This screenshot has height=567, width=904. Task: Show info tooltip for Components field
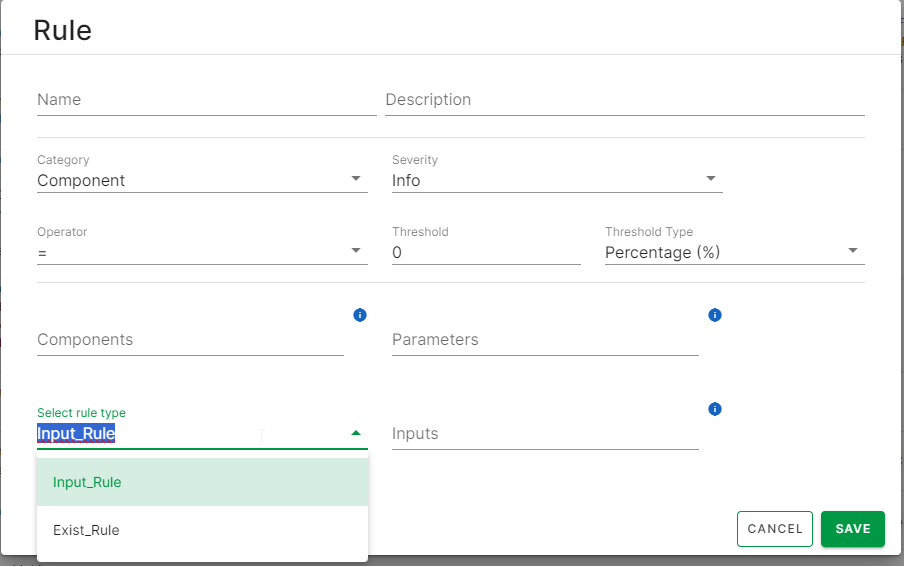360,315
